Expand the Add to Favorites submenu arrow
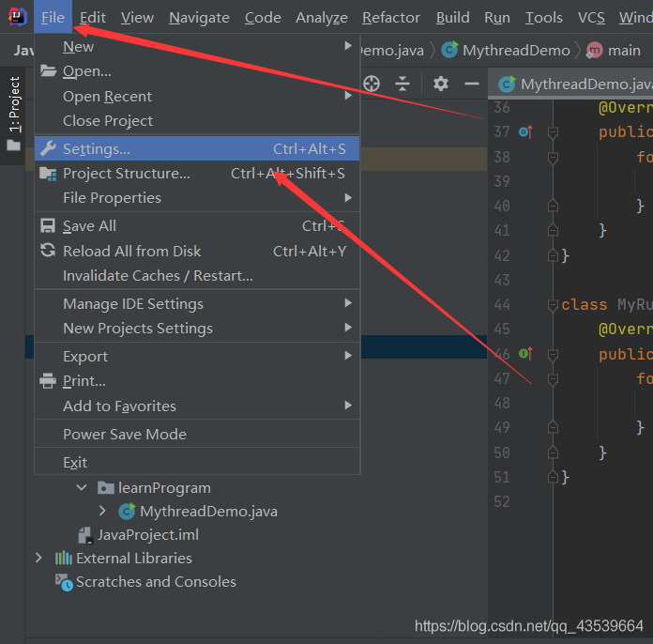This screenshot has width=653, height=644. pos(348,406)
